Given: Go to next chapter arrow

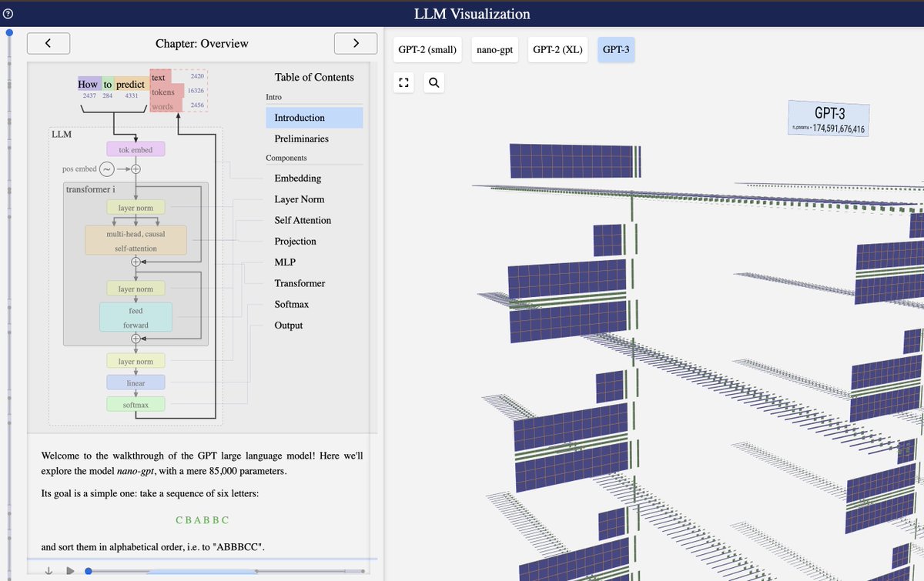Looking at the screenshot, I should [355, 44].
